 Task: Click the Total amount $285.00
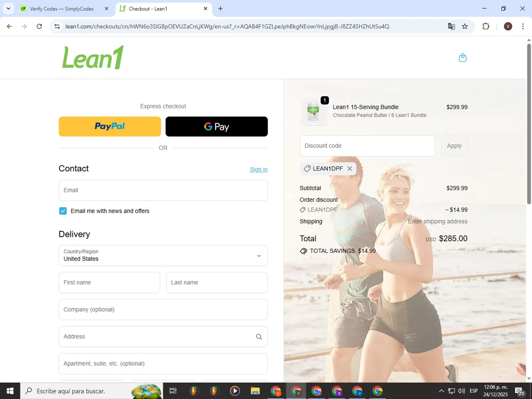click(453, 239)
